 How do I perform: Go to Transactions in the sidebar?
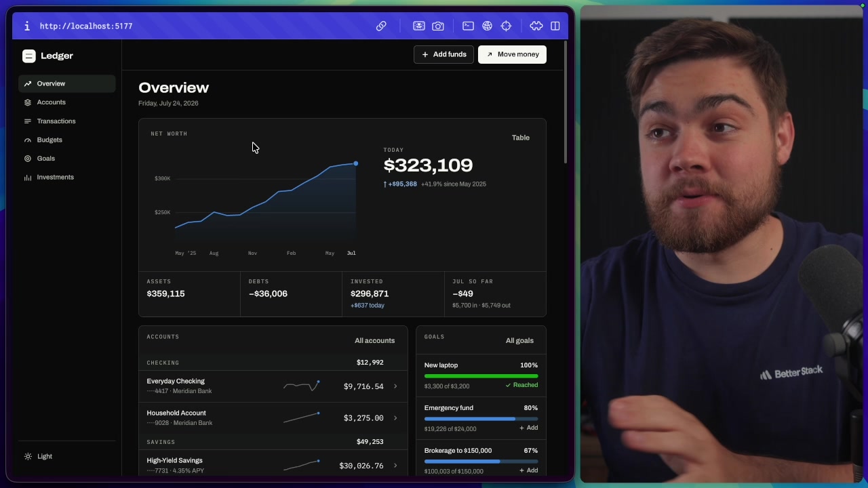tap(67, 121)
